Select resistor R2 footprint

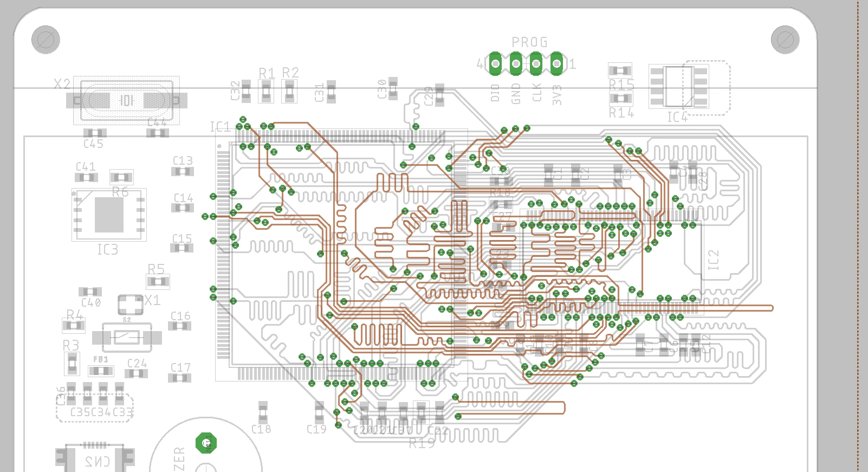[290, 92]
